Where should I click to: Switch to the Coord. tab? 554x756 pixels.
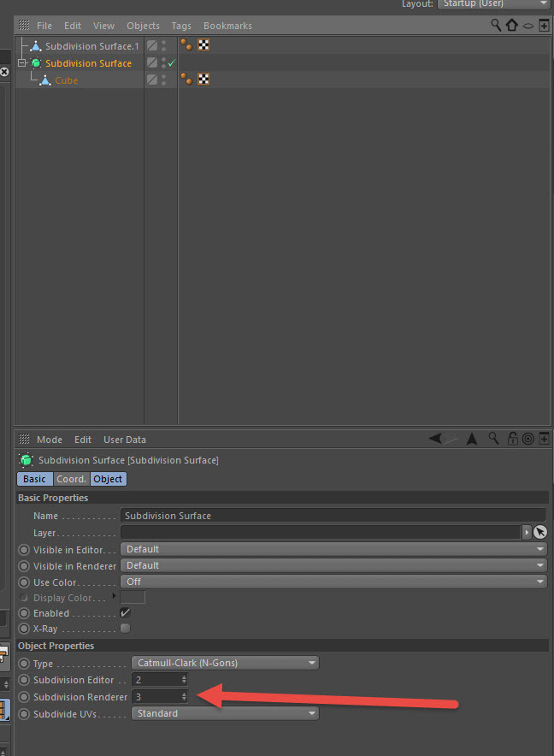click(x=71, y=479)
